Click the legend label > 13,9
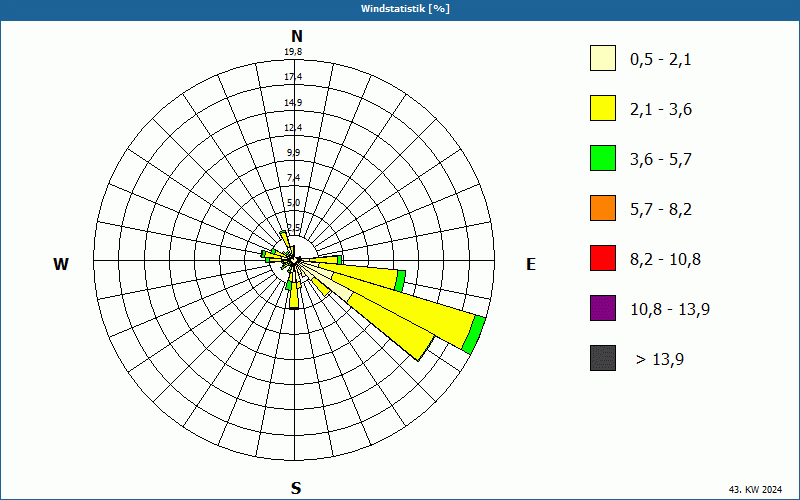The image size is (800, 500). 660,360
